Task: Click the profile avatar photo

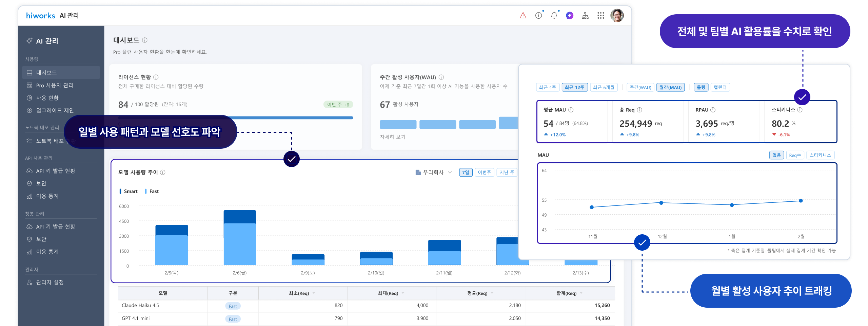Action: [617, 15]
